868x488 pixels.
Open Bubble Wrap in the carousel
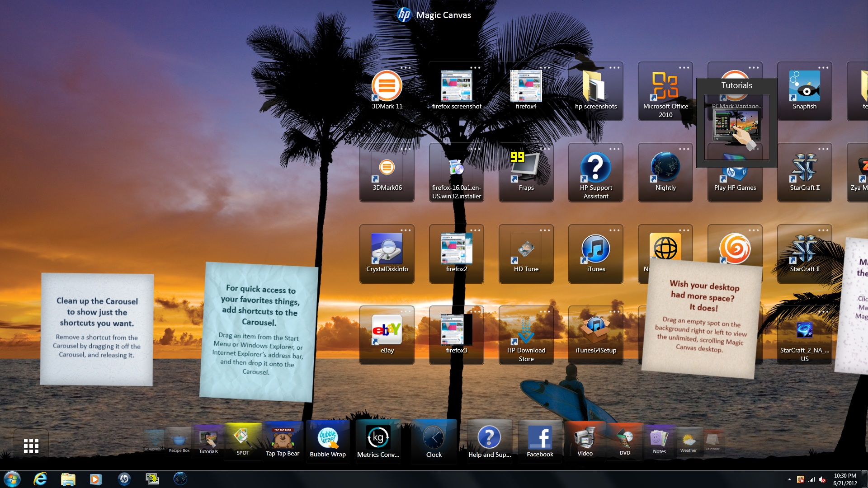(328, 442)
